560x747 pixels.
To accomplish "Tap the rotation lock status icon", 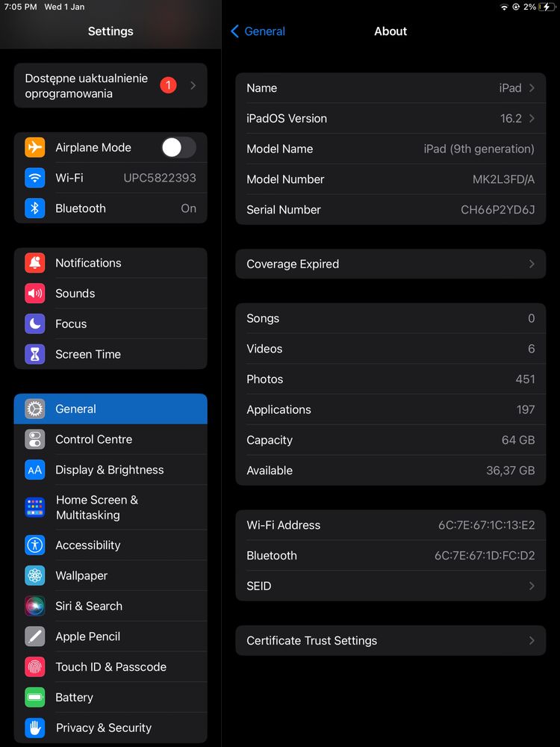I will pos(516,7).
